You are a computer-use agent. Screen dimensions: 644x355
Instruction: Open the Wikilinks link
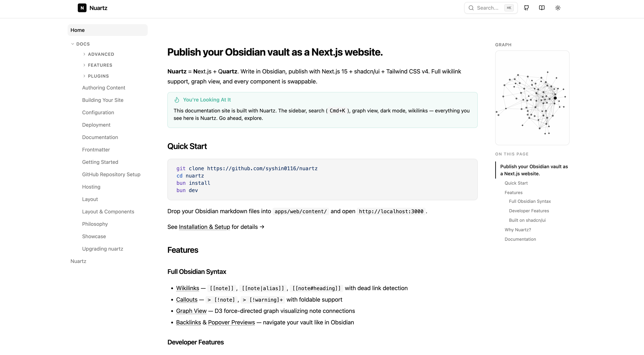(188, 288)
